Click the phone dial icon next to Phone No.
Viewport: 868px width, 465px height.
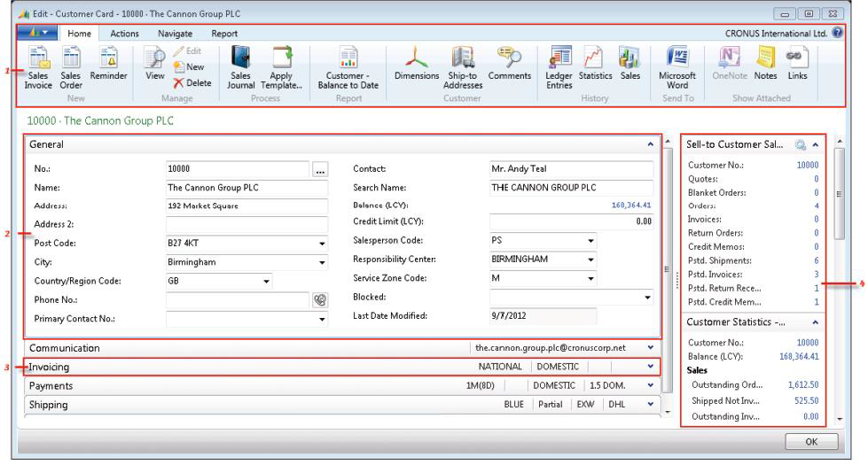coord(320,299)
